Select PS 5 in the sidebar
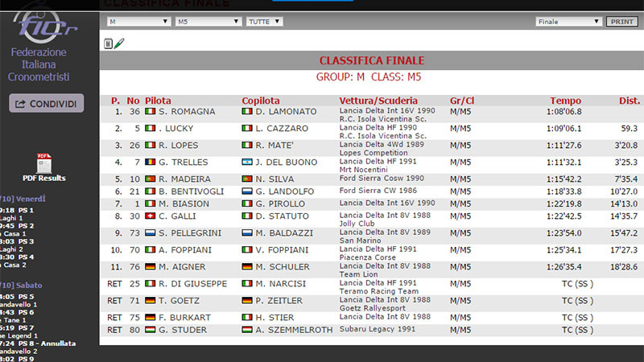This screenshot has width=644, height=362. tap(26, 296)
